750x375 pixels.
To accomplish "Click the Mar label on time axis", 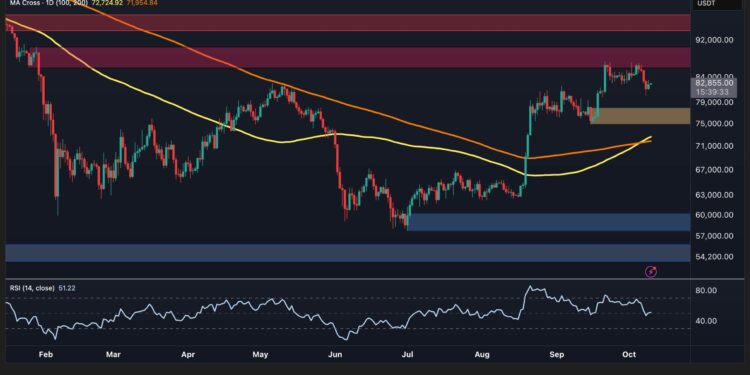I will [113, 355].
